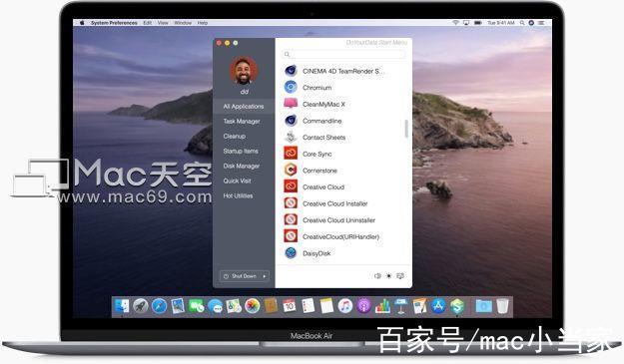Open Calendar in the Dock
Viewport: 624px width, 364px height.
(290, 306)
